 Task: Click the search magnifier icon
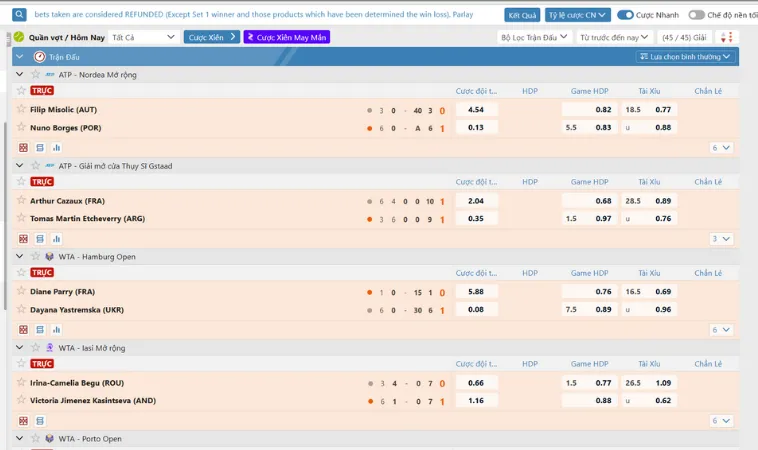coord(20,15)
